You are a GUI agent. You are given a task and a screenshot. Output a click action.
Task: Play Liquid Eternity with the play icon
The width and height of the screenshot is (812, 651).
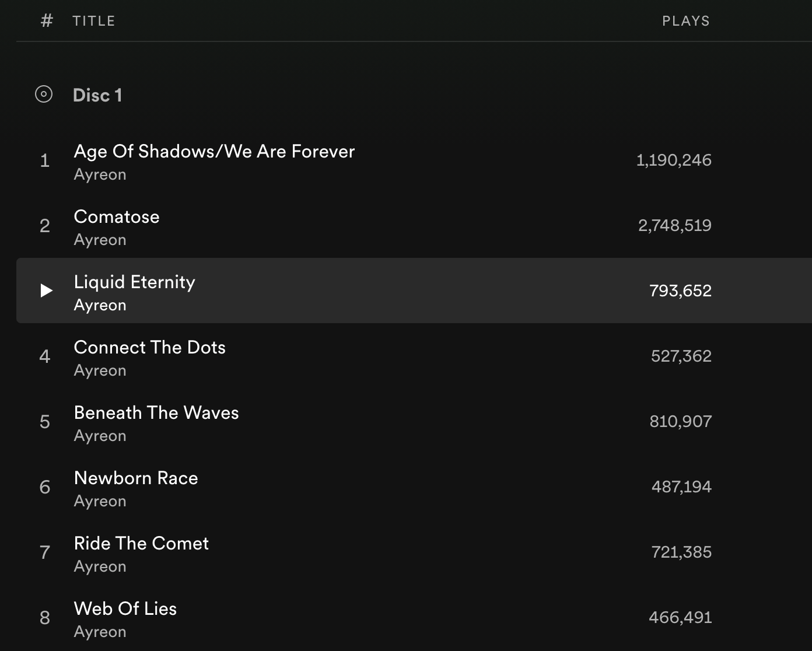[46, 290]
